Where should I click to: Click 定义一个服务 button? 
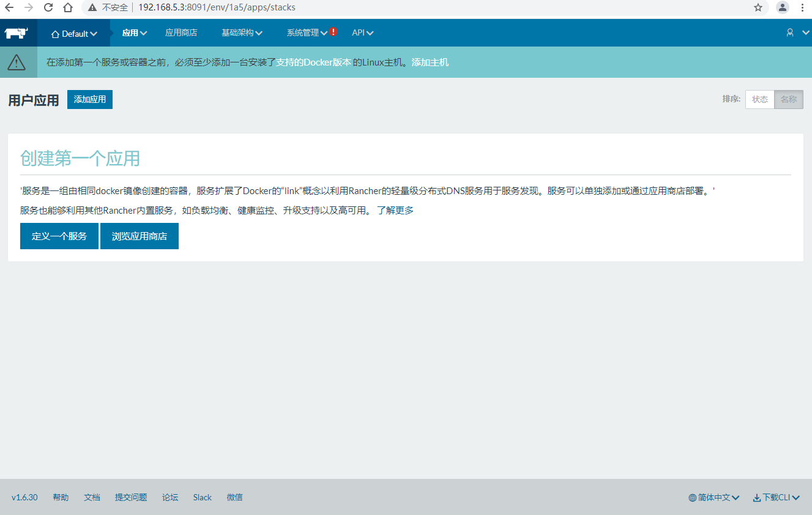[59, 236]
